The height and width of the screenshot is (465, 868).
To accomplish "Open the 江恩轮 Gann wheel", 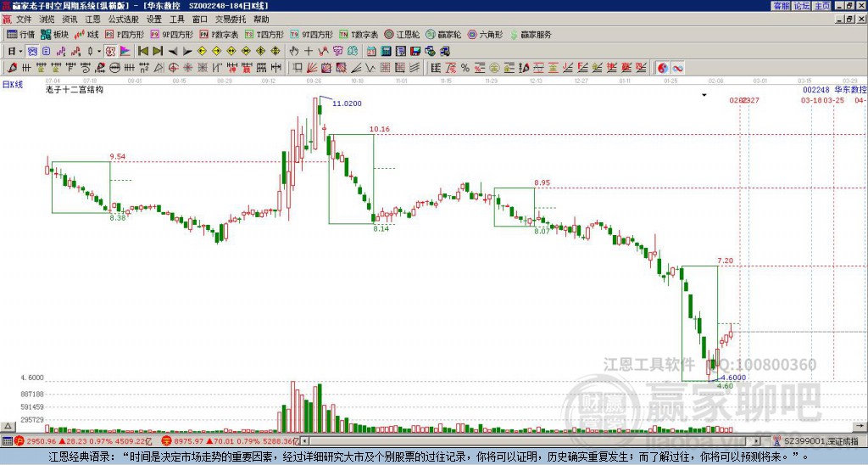I will pos(402,34).
